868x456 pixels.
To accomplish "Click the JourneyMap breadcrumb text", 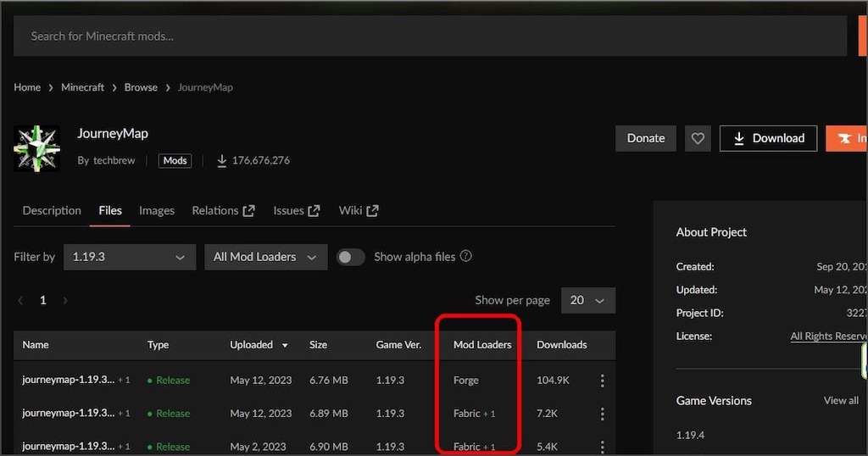I will pos(205,87).
